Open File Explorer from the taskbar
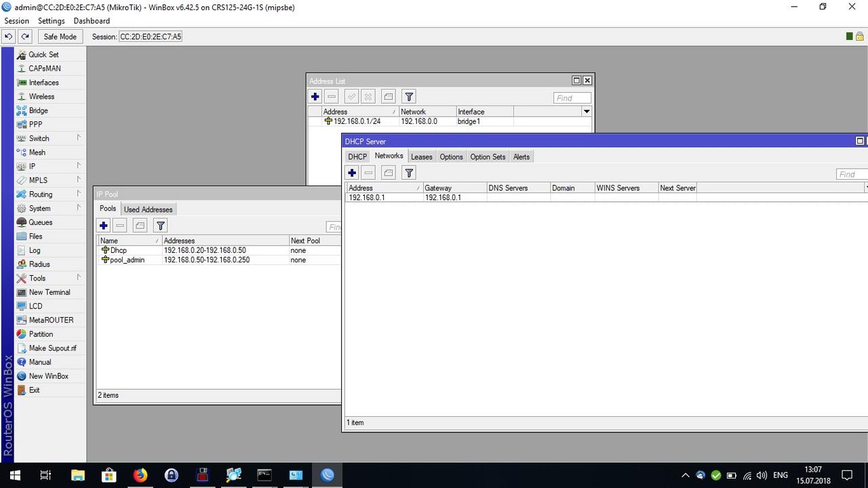Screen dimensions: 868x488 (x=77, y=475)
